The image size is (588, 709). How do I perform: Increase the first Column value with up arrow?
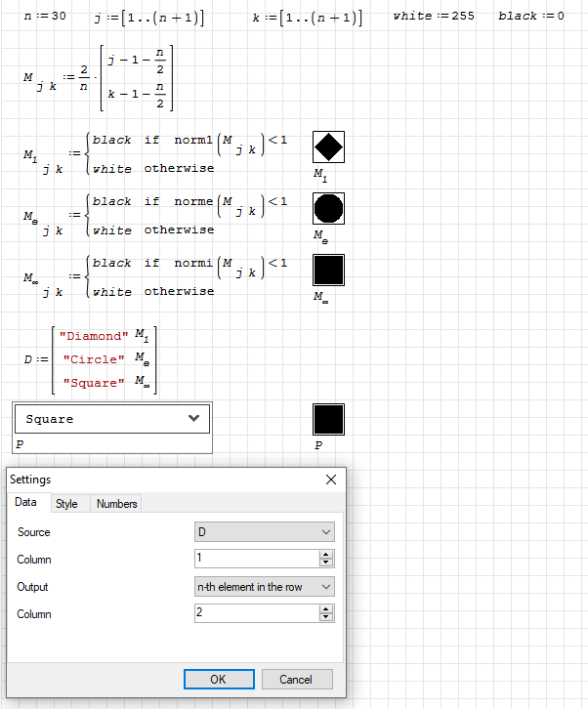tap(326, 556)
